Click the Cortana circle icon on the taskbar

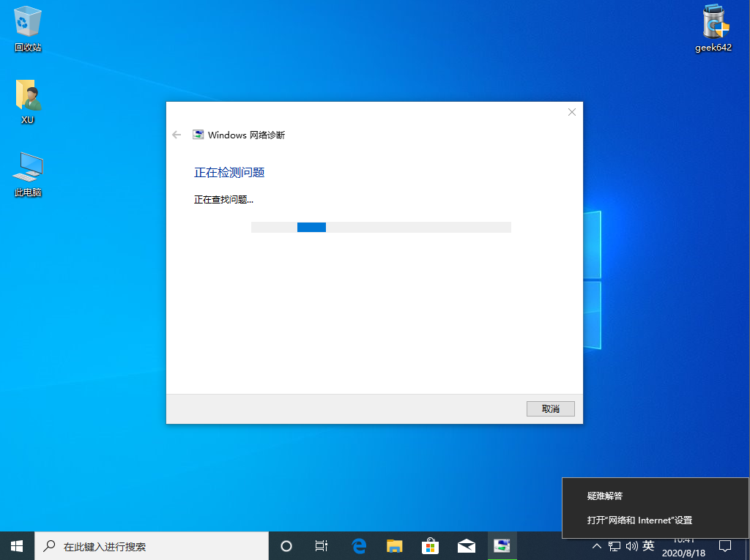[286, 545]
